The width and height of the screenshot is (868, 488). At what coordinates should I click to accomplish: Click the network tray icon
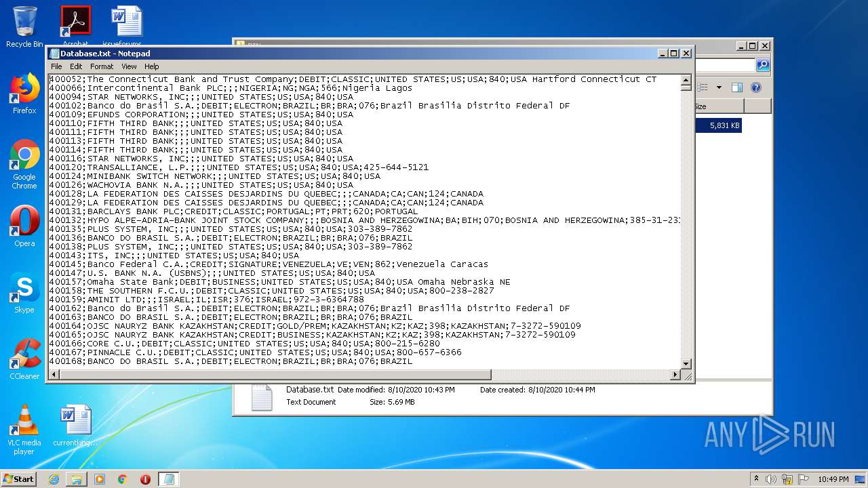(x=787, y=479)
